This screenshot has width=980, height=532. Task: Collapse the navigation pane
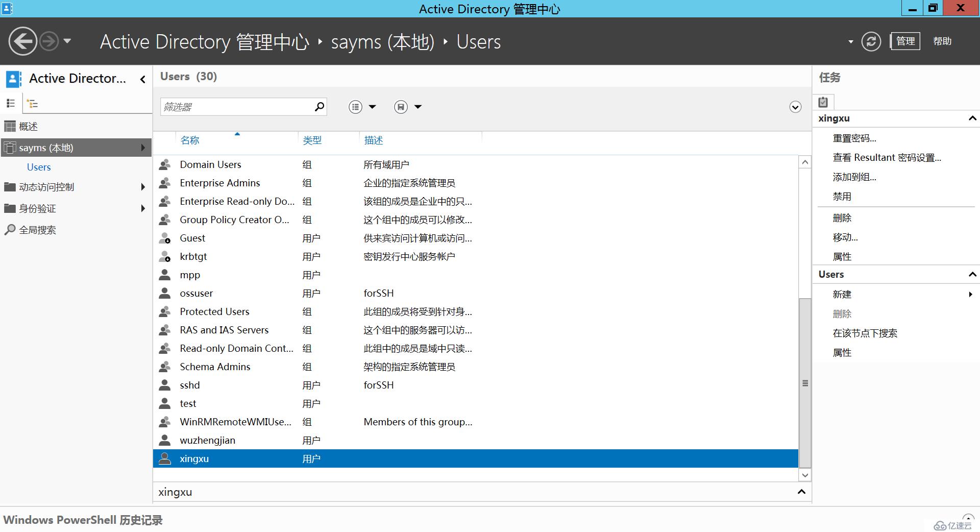[143, 79]
